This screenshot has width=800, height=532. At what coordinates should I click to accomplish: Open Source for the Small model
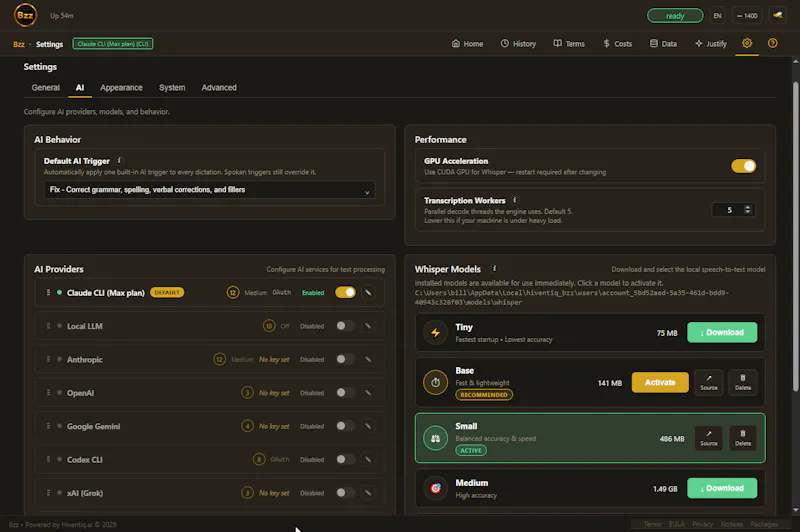click(x=709, y=438)
